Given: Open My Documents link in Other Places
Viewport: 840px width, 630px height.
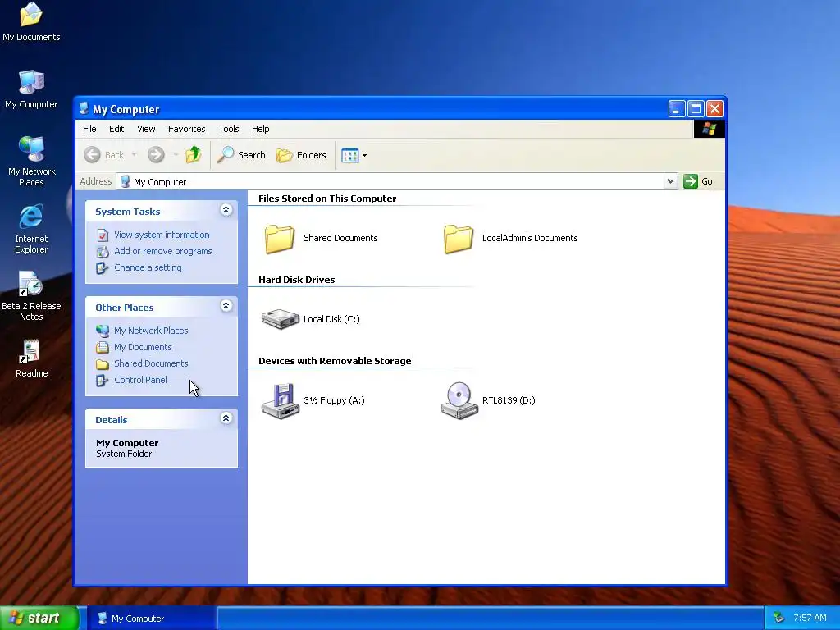Looking at the screenshot, I should [x=143, y=347].
